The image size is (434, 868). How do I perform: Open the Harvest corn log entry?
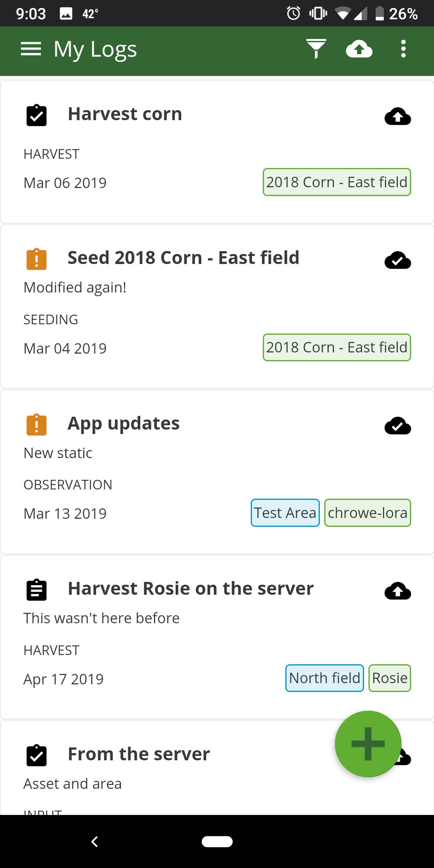[125, 114]
